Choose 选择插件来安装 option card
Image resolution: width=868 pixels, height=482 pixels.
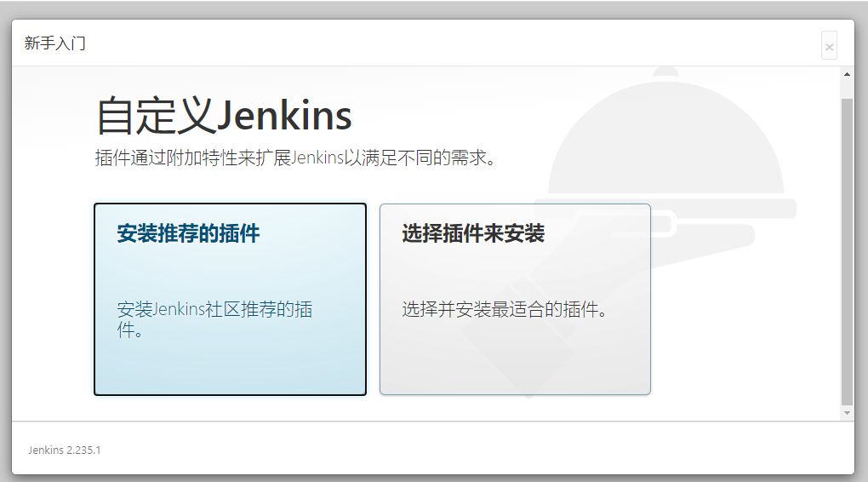(515, 299)
